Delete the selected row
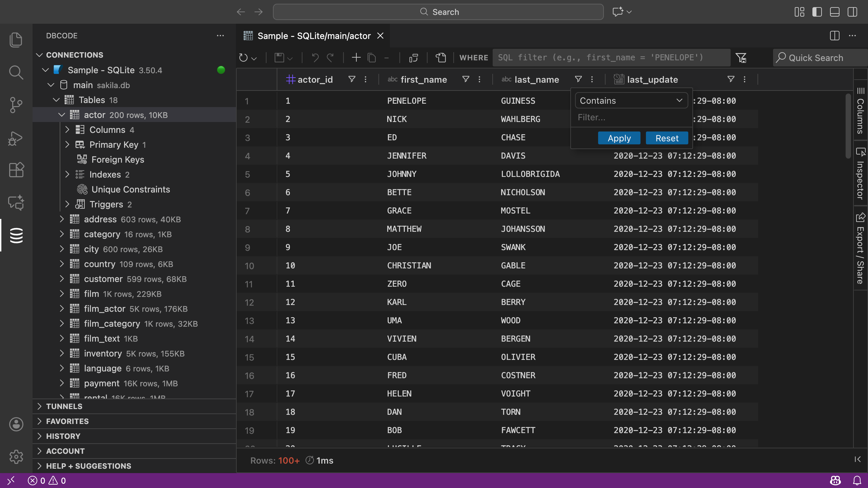 coord(387,58)
